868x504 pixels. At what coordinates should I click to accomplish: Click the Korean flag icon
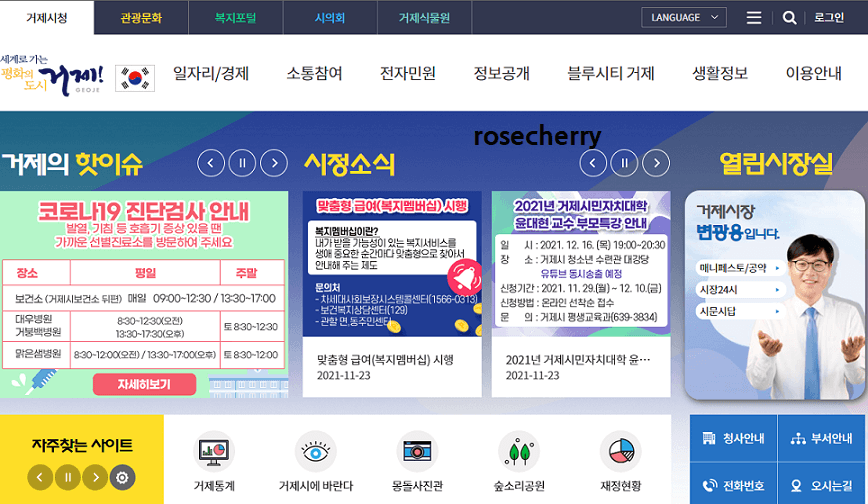pos(135,78)
